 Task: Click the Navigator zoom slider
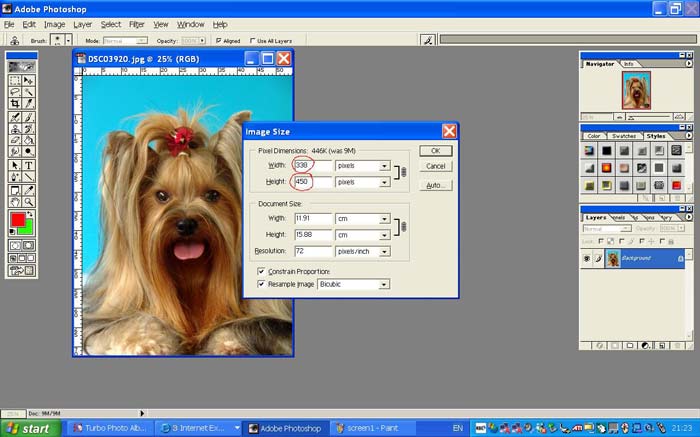(x=650, y=117)
